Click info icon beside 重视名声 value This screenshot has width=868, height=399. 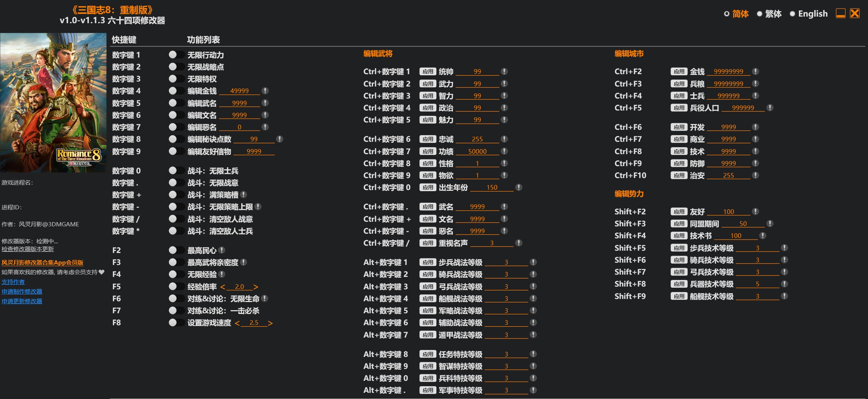coord(519,243)
